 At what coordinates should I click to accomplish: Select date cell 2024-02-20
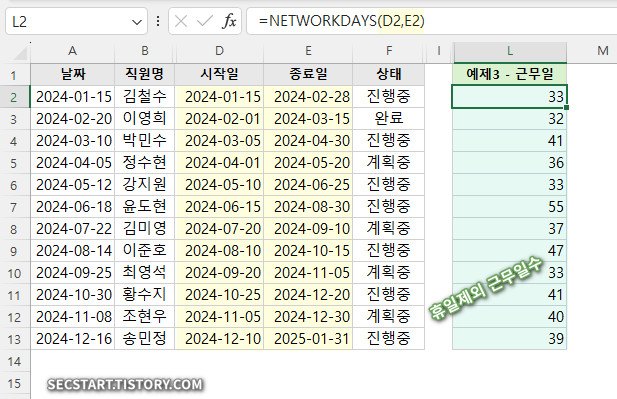click(x=72, y=118)
